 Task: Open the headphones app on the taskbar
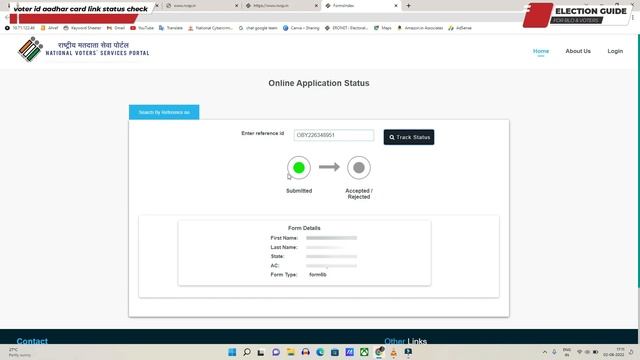[305, 352]
